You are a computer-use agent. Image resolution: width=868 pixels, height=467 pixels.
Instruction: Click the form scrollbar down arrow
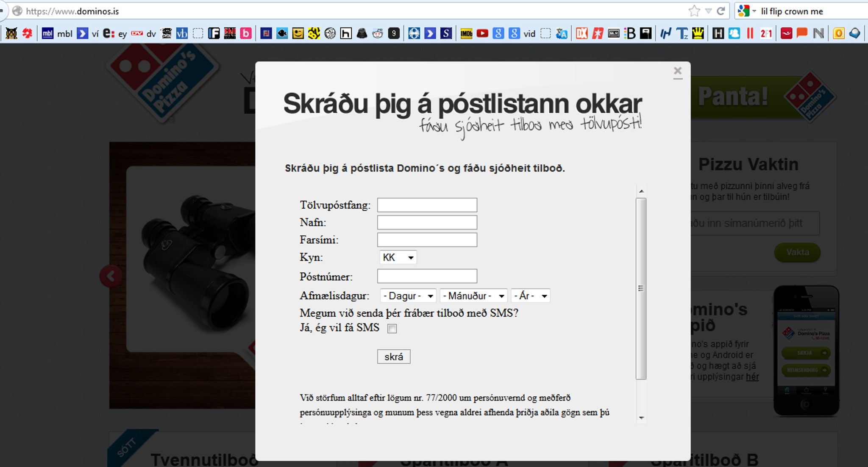point(641,418)
